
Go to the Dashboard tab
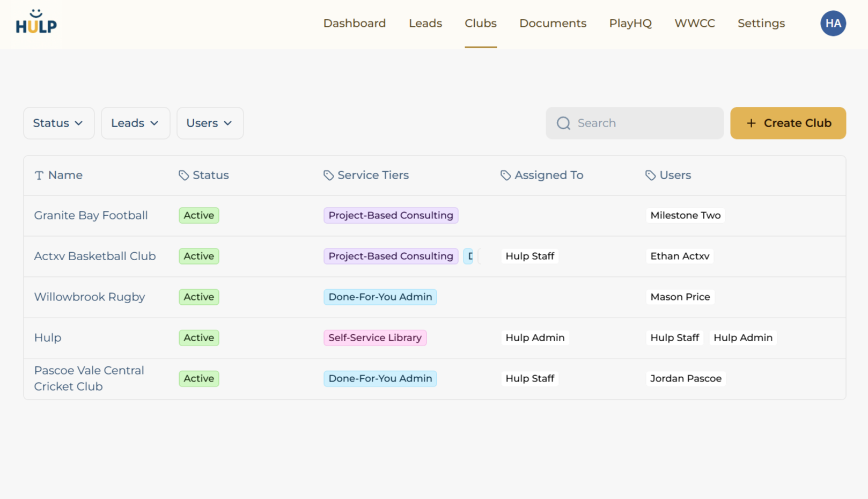pyautogui.click(x=355, y=23)
